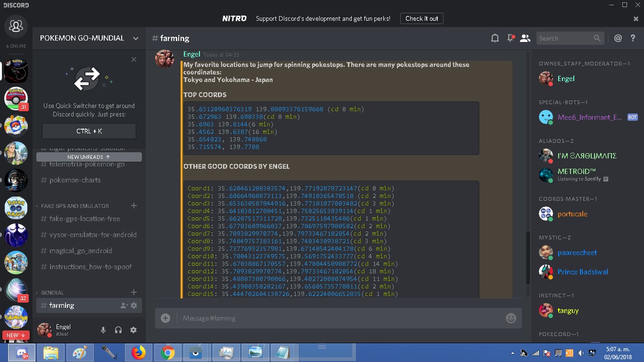Open the Pokemon GO Manager server

click(16, 208)
